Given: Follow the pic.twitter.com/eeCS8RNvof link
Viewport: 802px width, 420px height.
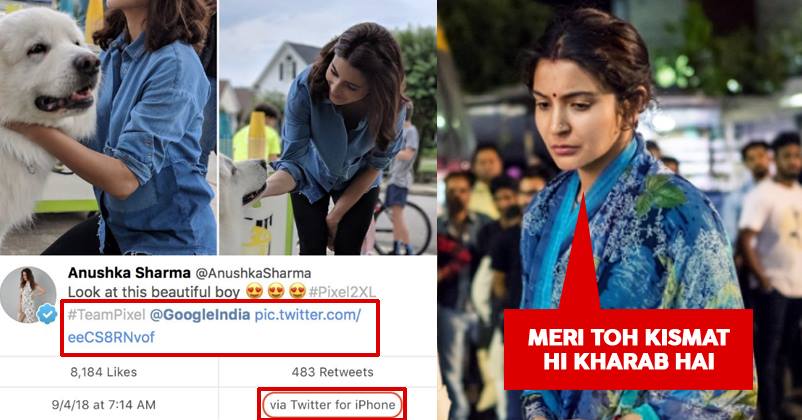Looking at the screenshot, I should tap(214, 326).
